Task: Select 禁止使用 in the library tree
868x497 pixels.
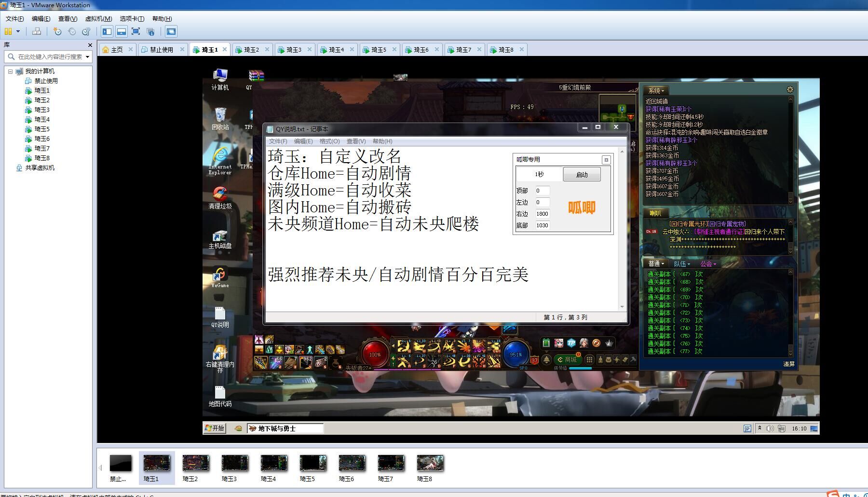Action: pos(46,81)
